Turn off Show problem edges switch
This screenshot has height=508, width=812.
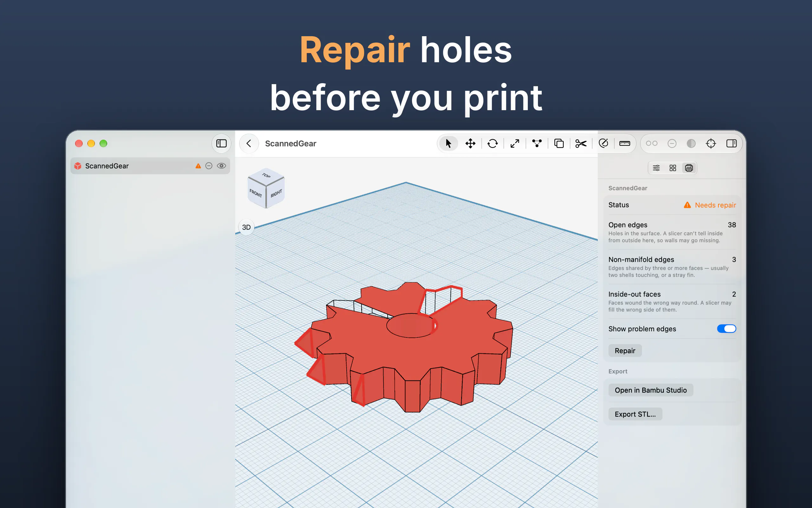726,329
